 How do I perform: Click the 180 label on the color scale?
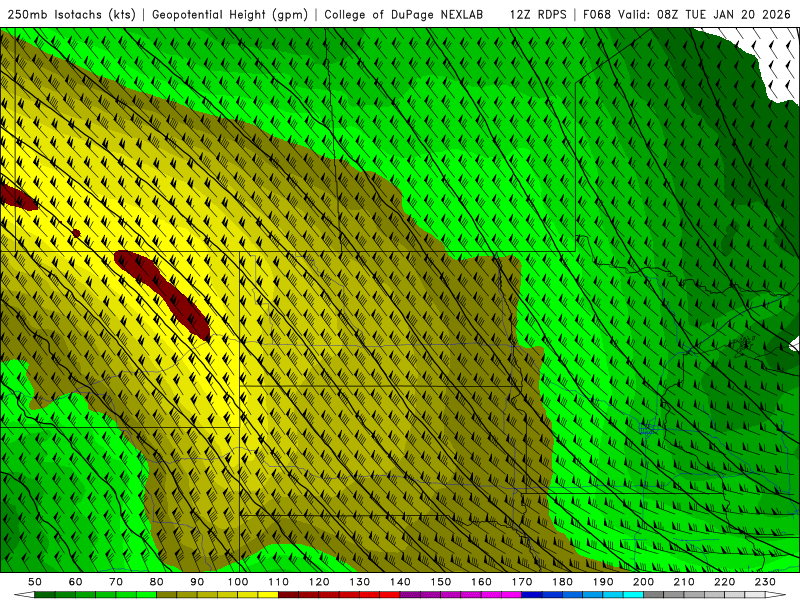[x=562, y=582]
